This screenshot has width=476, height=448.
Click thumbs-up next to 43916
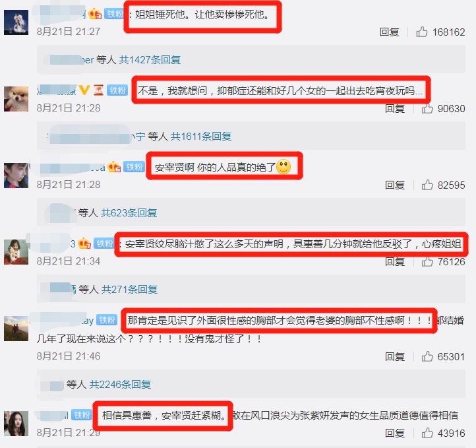427,433
